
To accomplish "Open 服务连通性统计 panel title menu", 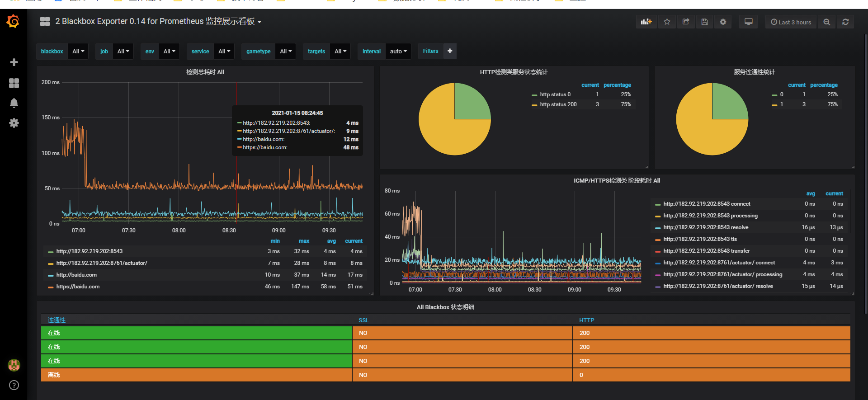I will (x=754, y=72).
